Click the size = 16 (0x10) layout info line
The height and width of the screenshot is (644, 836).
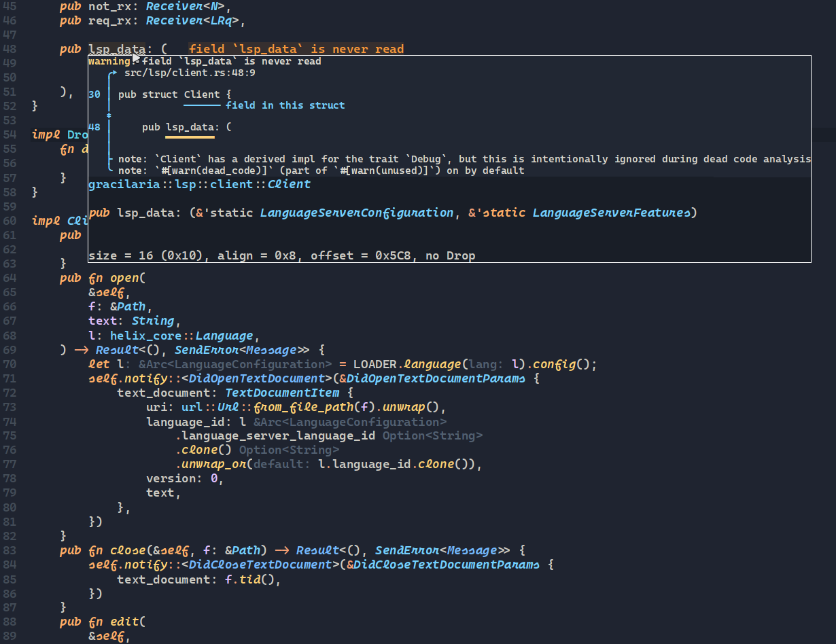click(x=281, y=256)
